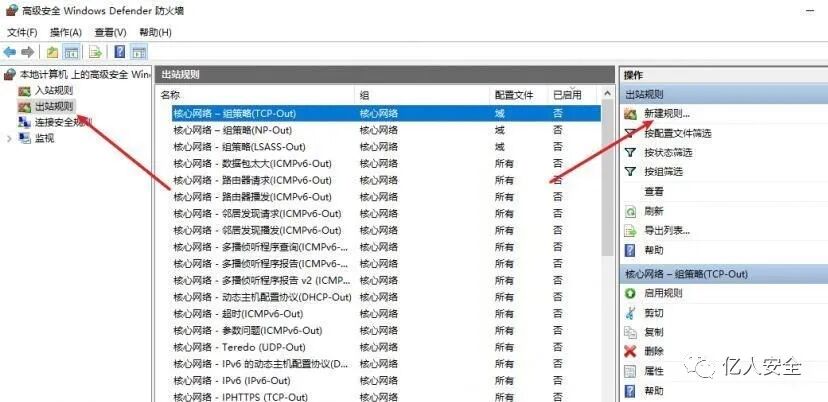
Task: Select rule 核心网络 - 动态主机配置协议(DHCP-Out)
Action: 386,297
